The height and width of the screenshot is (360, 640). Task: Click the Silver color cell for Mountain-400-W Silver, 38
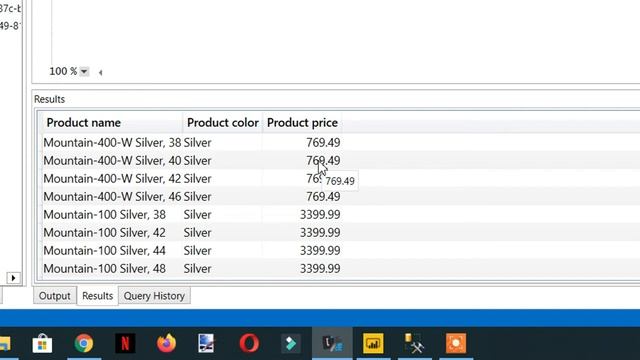(222, 142)
